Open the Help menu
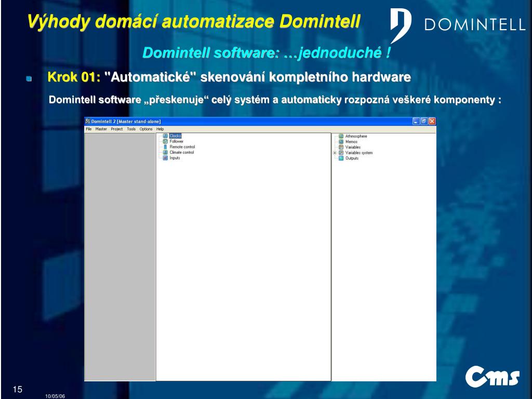The width and height of the screenshot is (532, 399). (160, 129)
